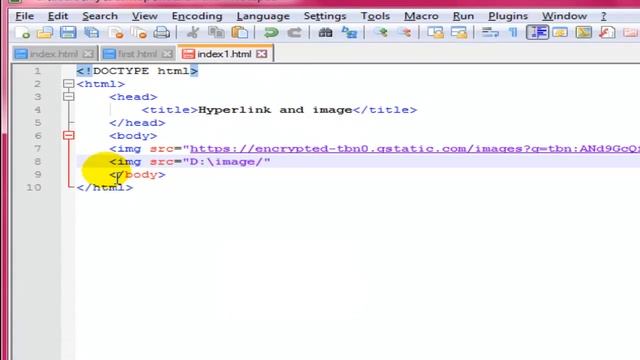Click the Open file folder icon
The width and height of the screenshot is (640, 360).
[x=45, y=32]
